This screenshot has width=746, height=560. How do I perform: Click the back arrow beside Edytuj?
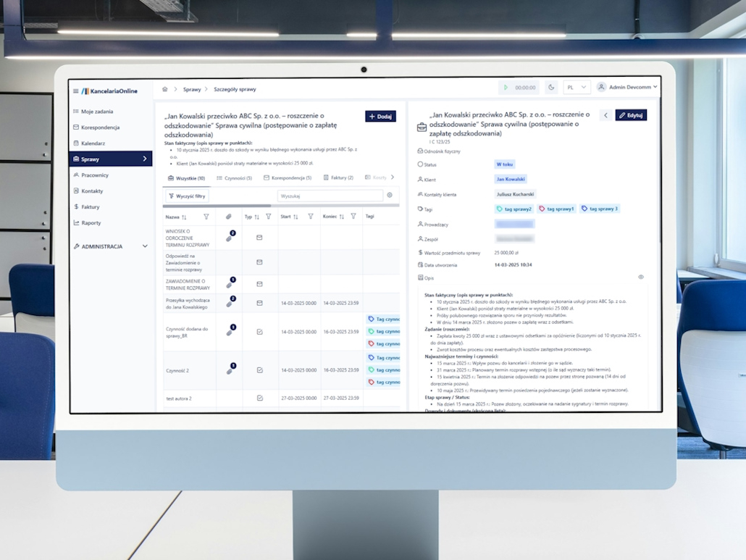(605, 115)
